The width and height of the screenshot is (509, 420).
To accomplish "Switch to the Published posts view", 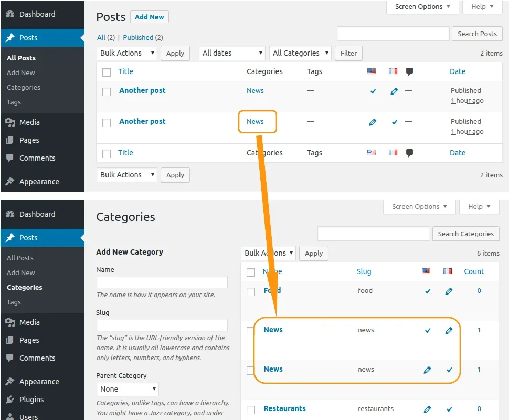I will [x=139, y=37].
